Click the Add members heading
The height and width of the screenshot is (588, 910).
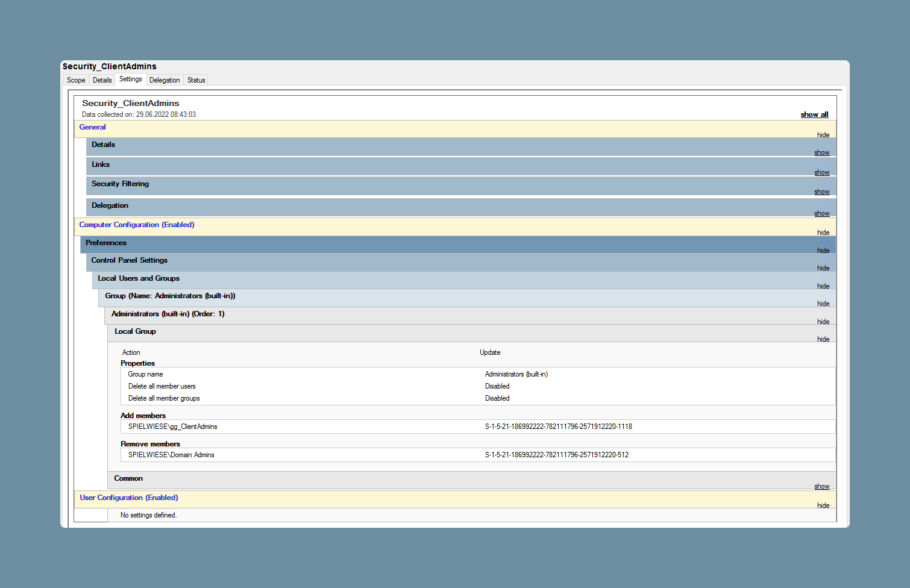[x=143, y=416]
